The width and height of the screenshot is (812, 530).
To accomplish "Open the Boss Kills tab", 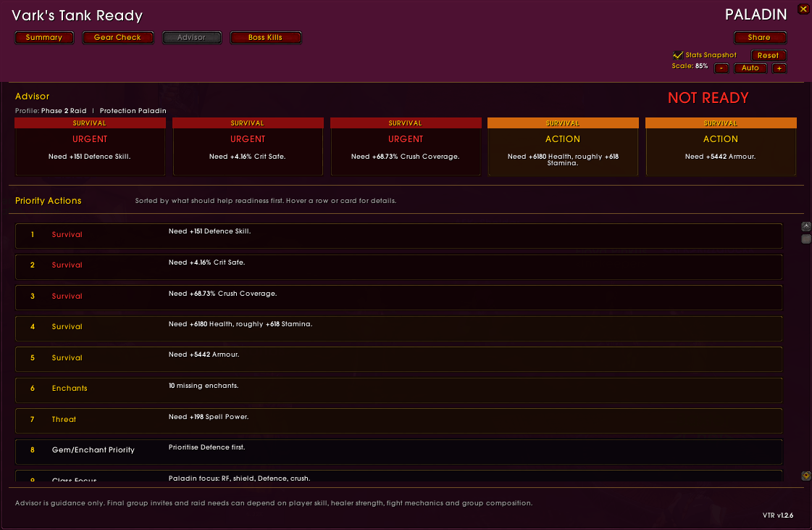I will [265, 37].
